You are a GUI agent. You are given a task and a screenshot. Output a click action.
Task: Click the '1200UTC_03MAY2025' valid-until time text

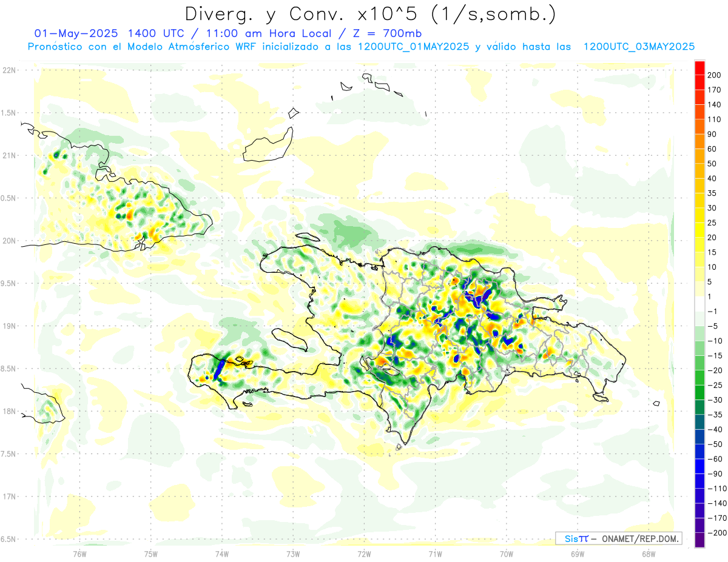click(639, 47)
